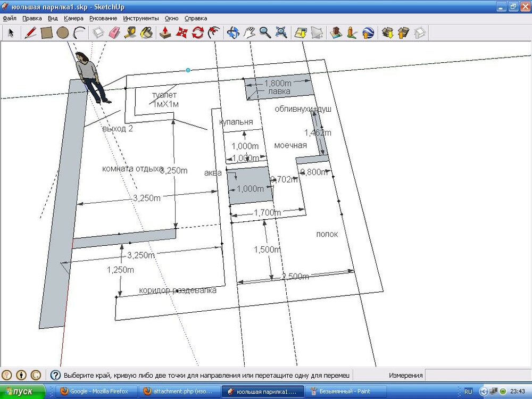
Task: Open the Файл menu
Action: click(x=9, y=18)
